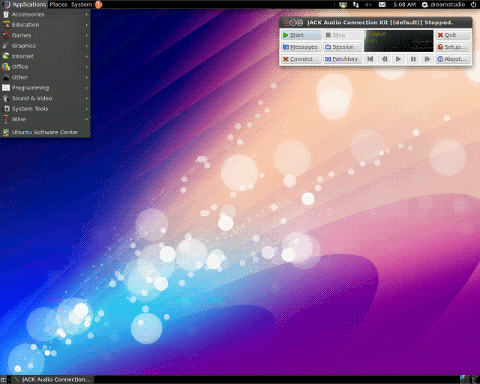Start the JACK server
This screenshot has height=384, width=480.
(301, 35)
